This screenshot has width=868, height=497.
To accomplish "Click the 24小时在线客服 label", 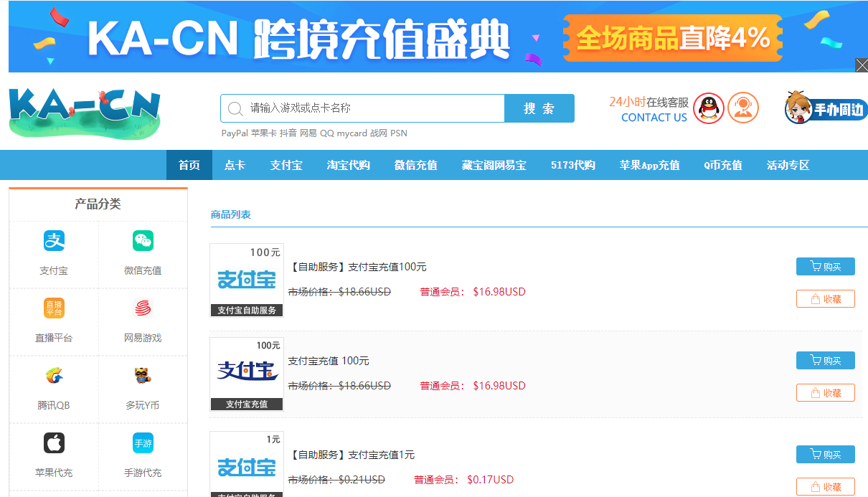I will [648, 102].
